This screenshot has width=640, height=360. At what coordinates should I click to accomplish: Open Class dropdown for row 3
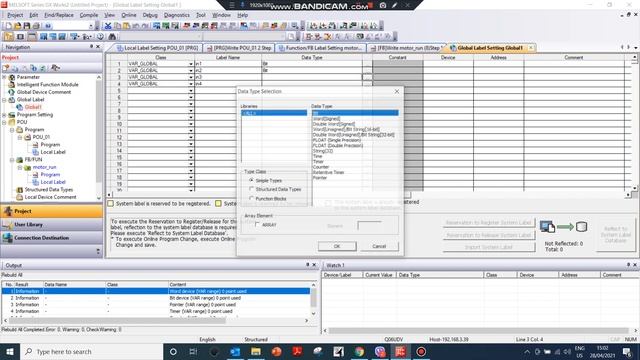191,77
